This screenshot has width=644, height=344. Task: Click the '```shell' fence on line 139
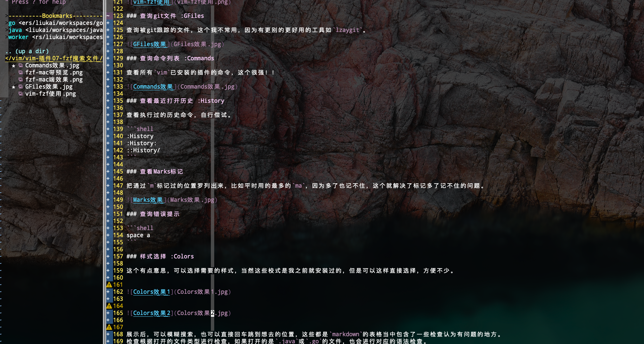140,129
